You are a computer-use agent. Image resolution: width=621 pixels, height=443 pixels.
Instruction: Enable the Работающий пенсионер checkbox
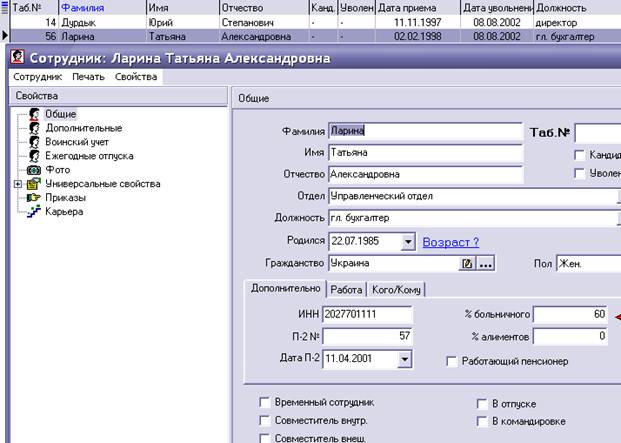tap(452, 361)
